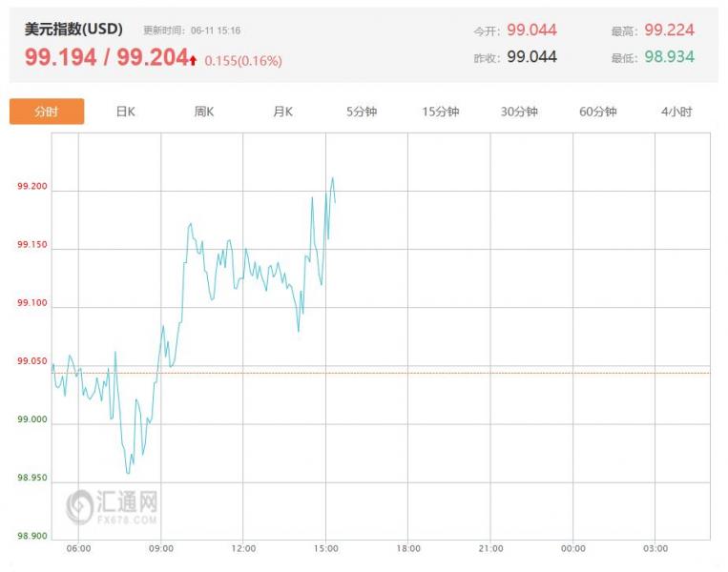The image size is (728, 572).
Task: Click the 09:00 time axis label
Action: pyautogui.click(x=161, y=549)
